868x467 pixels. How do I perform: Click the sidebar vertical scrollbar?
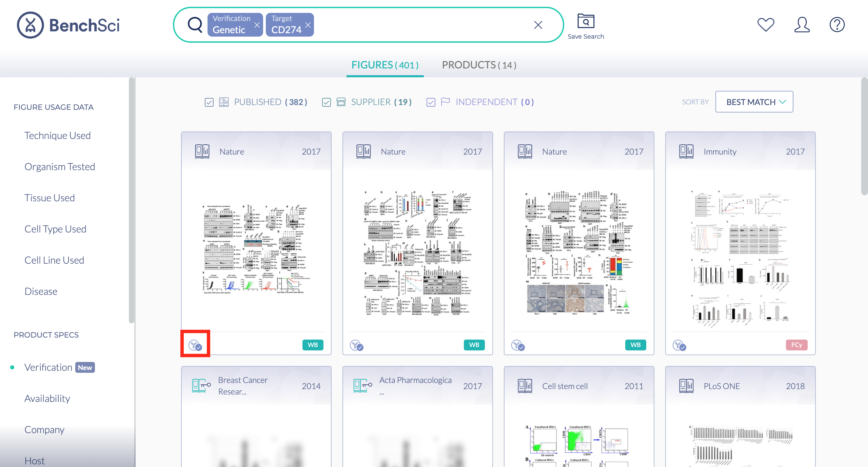[132, 200]
